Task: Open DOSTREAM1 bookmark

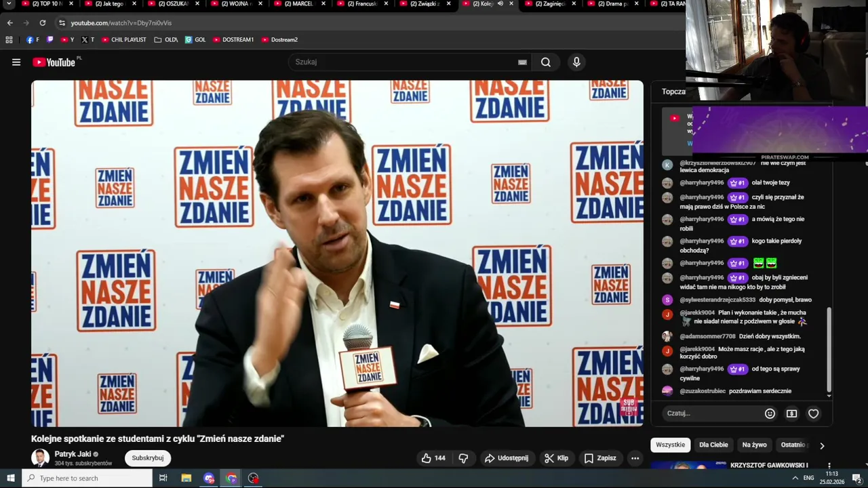Action: click(233, 40)
